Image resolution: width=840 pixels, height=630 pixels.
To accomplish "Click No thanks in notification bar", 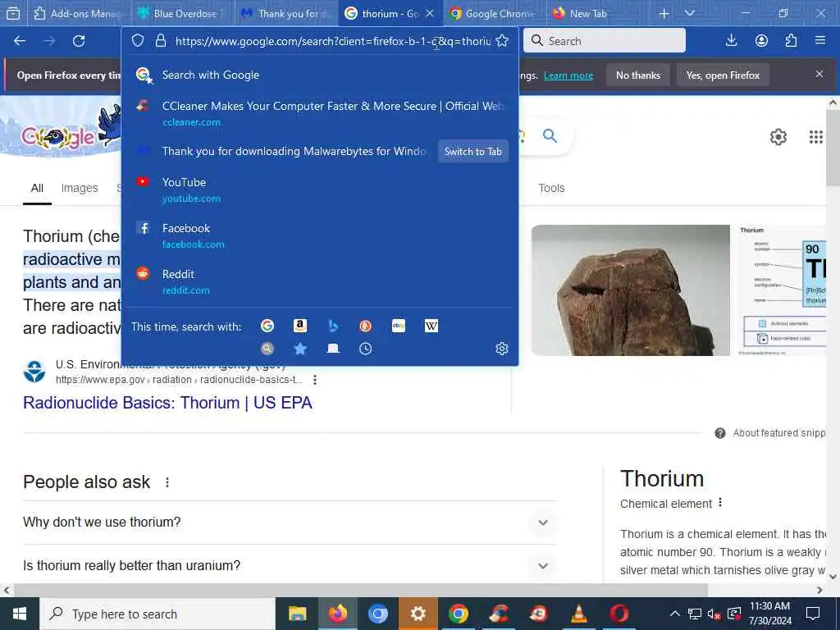I will point(638,75).
